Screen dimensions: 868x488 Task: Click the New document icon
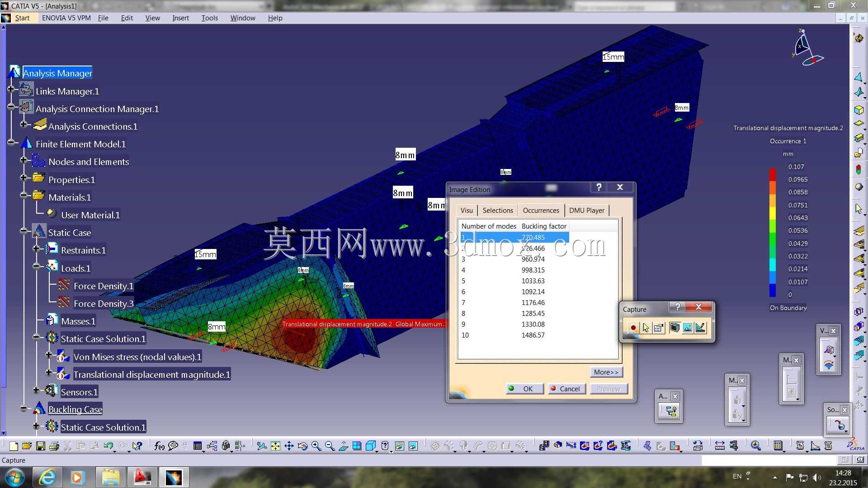[14, 446]
